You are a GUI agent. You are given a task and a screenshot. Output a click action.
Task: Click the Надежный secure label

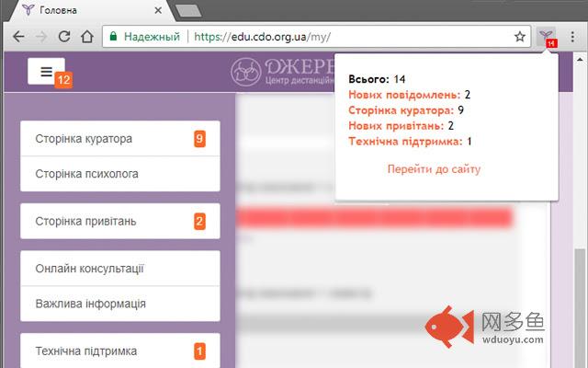152,37
